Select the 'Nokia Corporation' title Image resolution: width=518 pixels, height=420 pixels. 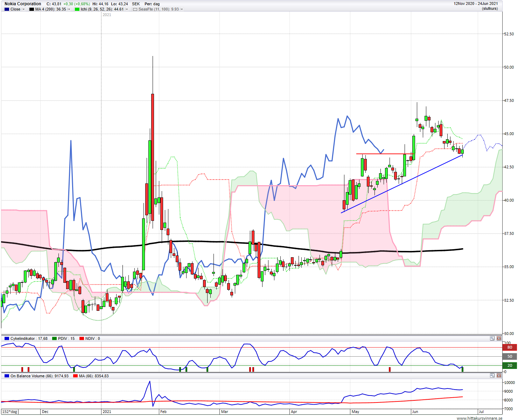point(23,4)
